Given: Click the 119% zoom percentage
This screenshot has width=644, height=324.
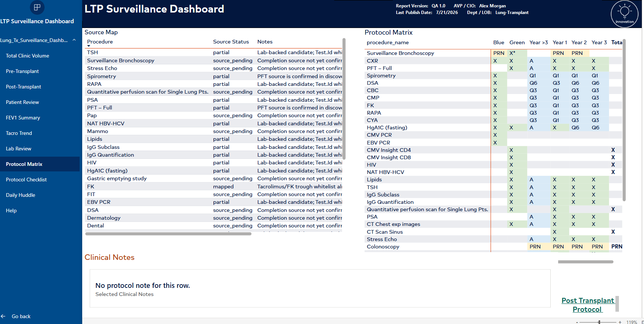Looking at the screenshot, I should click(631, 322).
